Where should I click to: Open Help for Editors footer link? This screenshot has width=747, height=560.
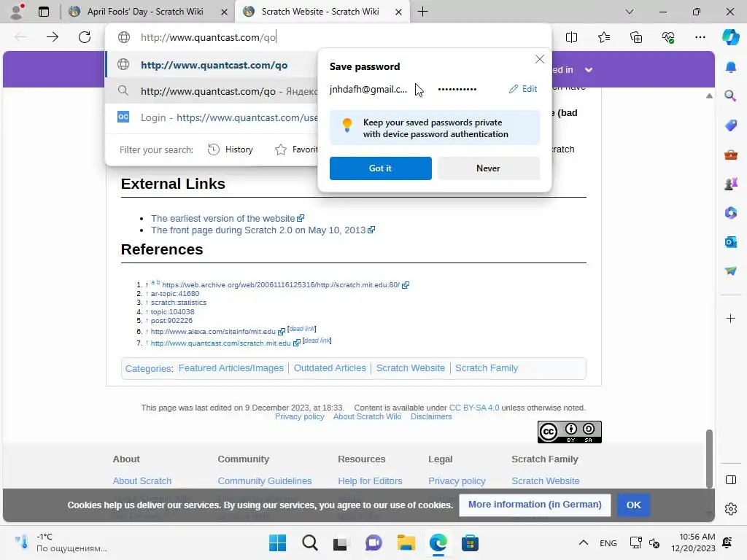point(370,481)
